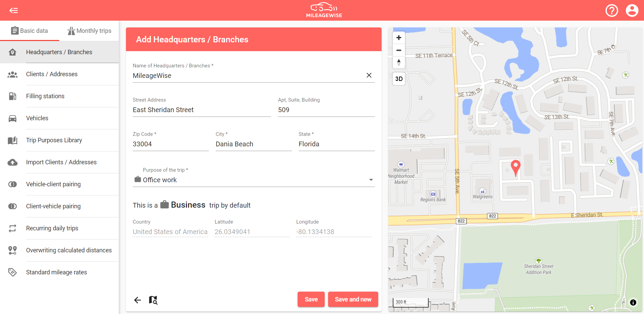Open Overwriting calculated distances menu item

(x=59, y=250)
